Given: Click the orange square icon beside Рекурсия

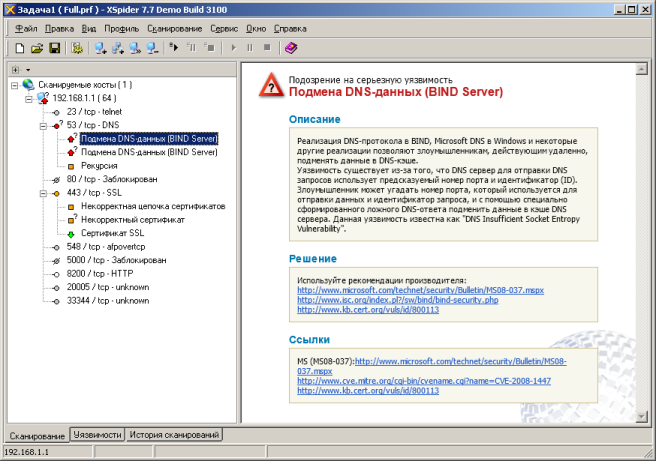Looking at the screenshot, I should (x=71, y=166).
